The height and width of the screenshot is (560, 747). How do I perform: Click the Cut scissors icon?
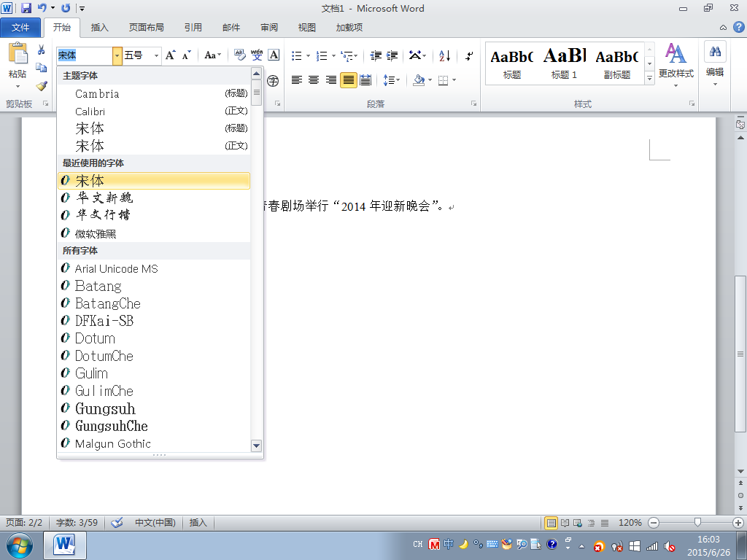click(x=41, y=50)
